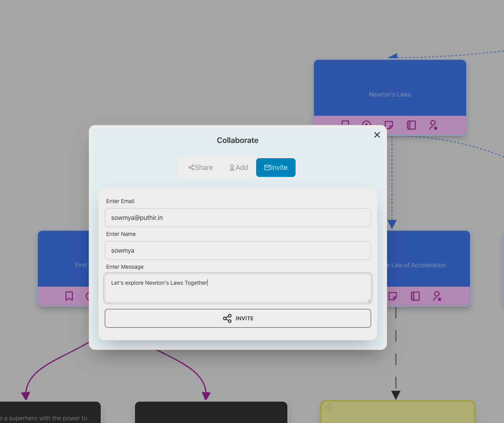Focus the Enter Message text area
Image resolution: width=504 pixels, height=423 pixels.
coord(238,288)
